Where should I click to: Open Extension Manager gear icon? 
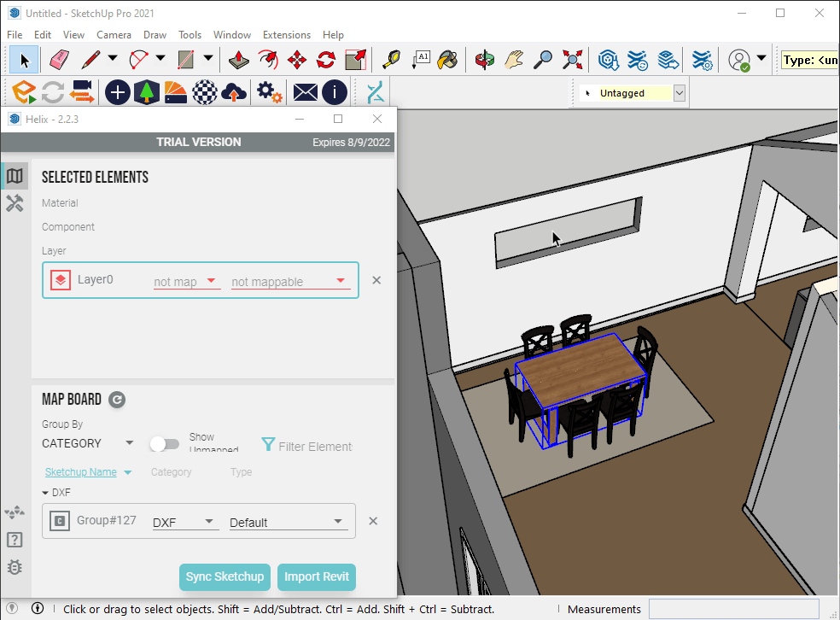[702, 60]
